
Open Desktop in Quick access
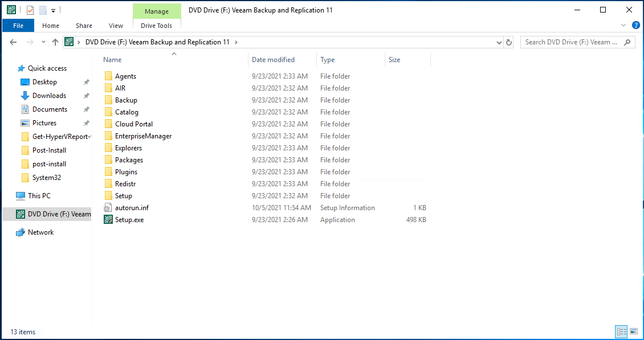click(44, 82)
